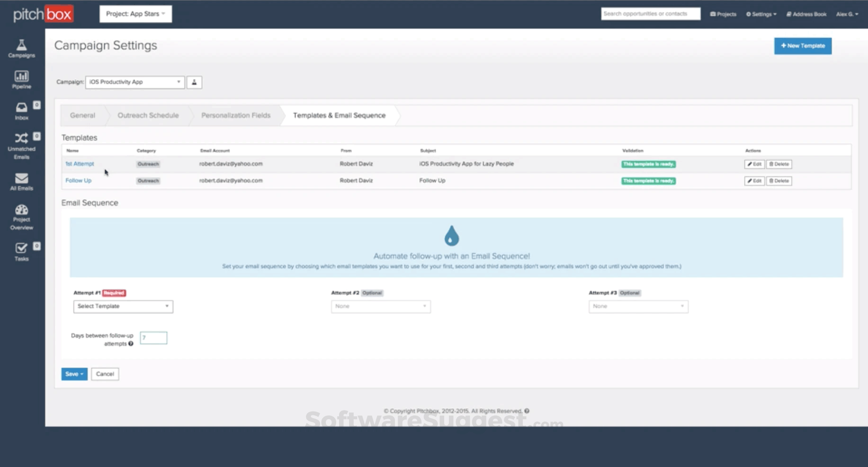Edit the Follow Up template
Screen dimensions: 868x467
(753, 180)
